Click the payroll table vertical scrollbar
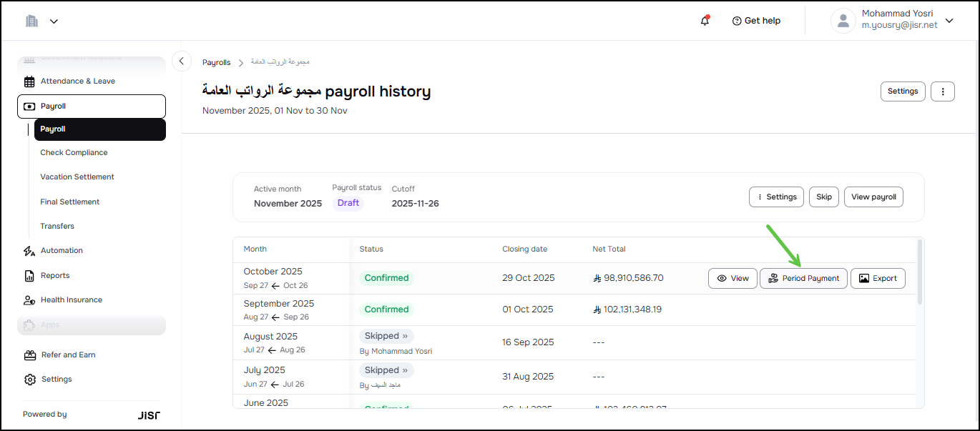The width and height of the screenshot is (980, 431). coord(919,272)
